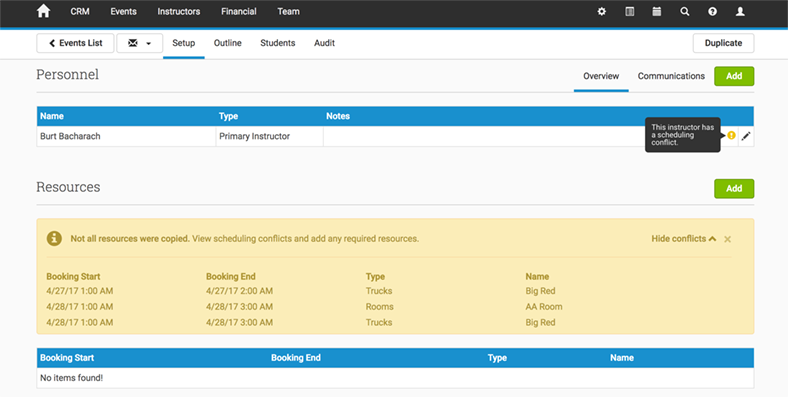Click AA Room conflict name

click(x=544, y=307)
